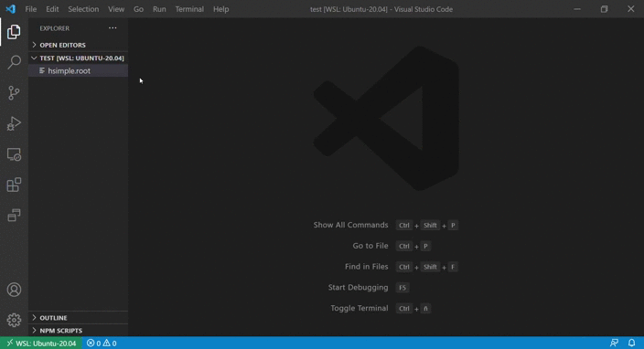Open the Edit menu
The width and height of the screenshot is (644, 349).
[52, 9]
